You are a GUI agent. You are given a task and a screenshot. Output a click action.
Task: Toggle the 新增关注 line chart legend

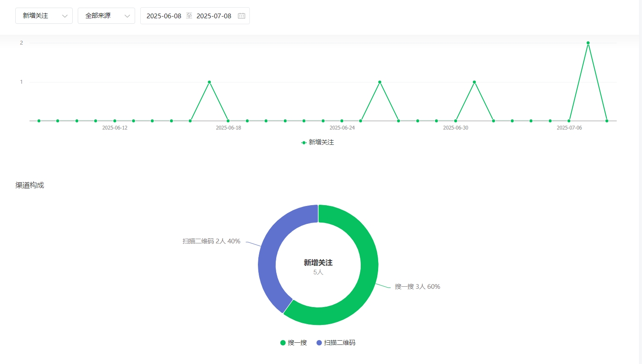pos(317,142)
